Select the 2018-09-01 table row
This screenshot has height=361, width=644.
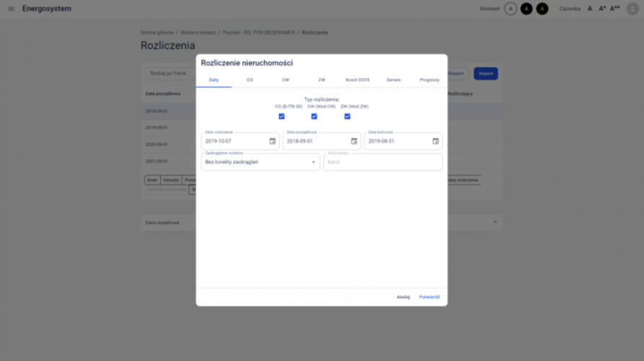(168, 111)
